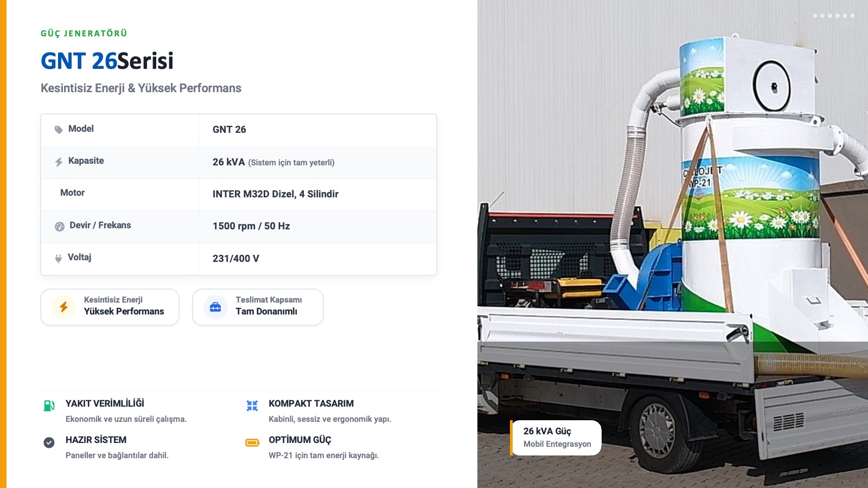Click the orange bolt icon in Kesintisiz Enerji badge

[x=64, y=307]
